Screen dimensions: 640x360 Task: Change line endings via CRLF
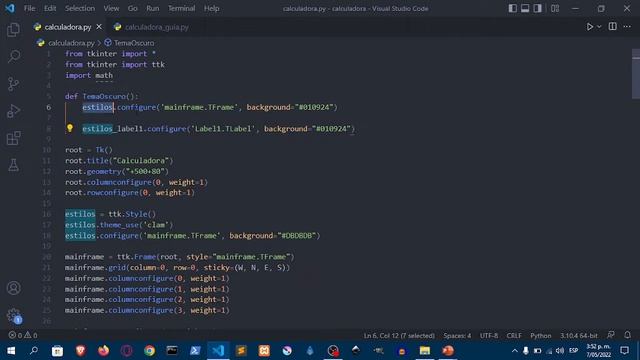click(514, 336)
